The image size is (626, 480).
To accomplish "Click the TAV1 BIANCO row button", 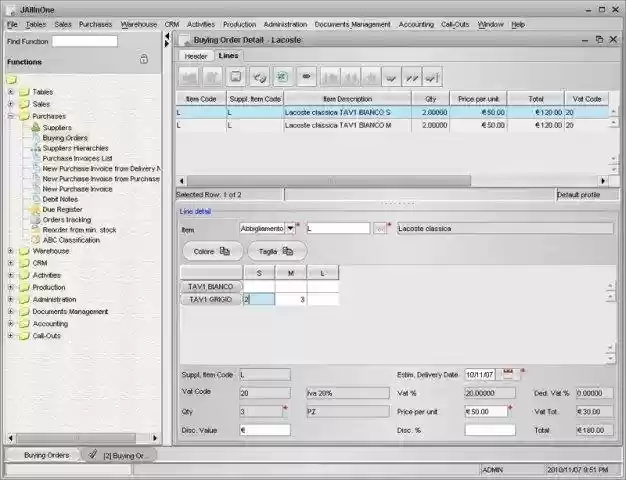I will tap(211, 287).
